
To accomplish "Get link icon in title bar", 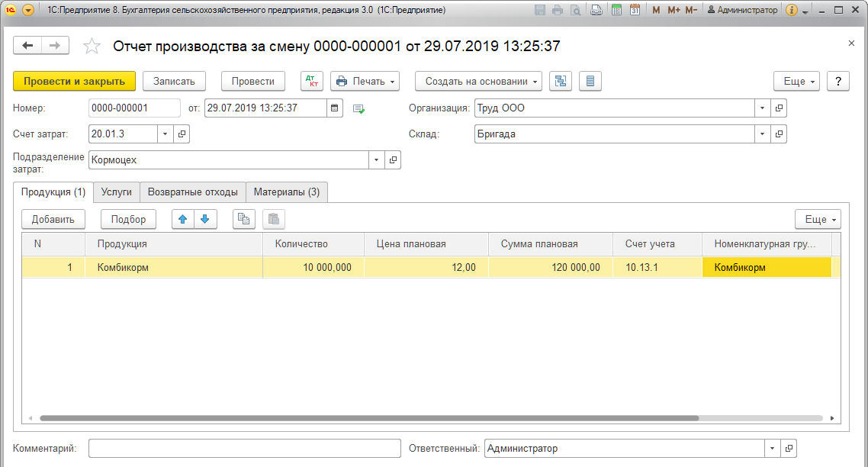I will tap(596, 10).
